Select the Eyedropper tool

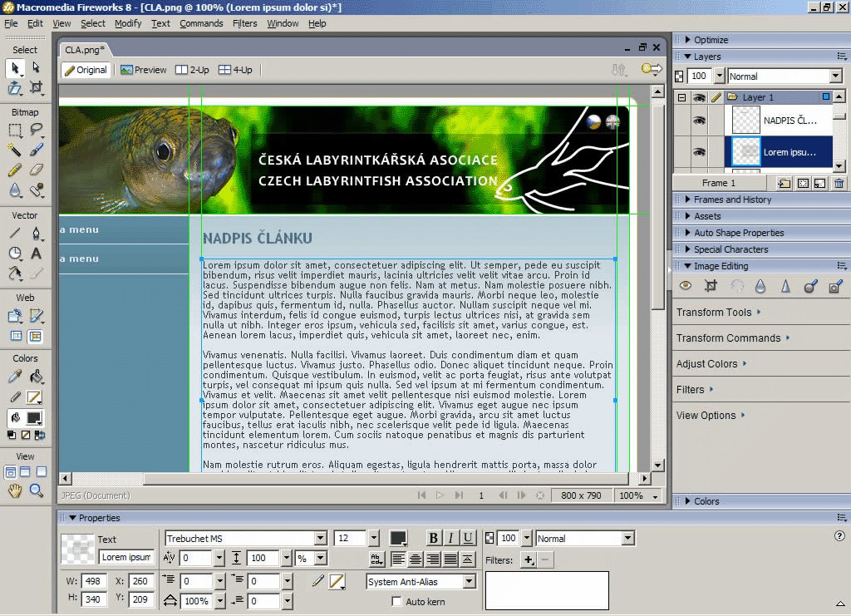tap(15, 376)
